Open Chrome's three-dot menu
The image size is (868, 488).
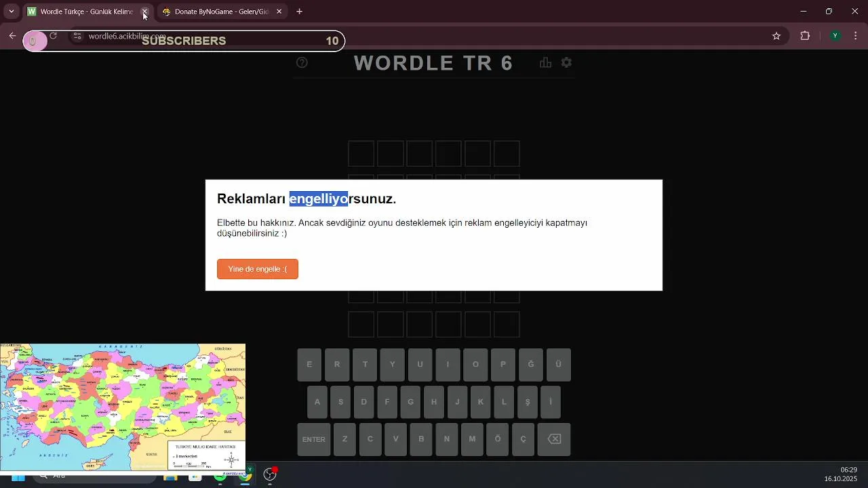(856, 36)
